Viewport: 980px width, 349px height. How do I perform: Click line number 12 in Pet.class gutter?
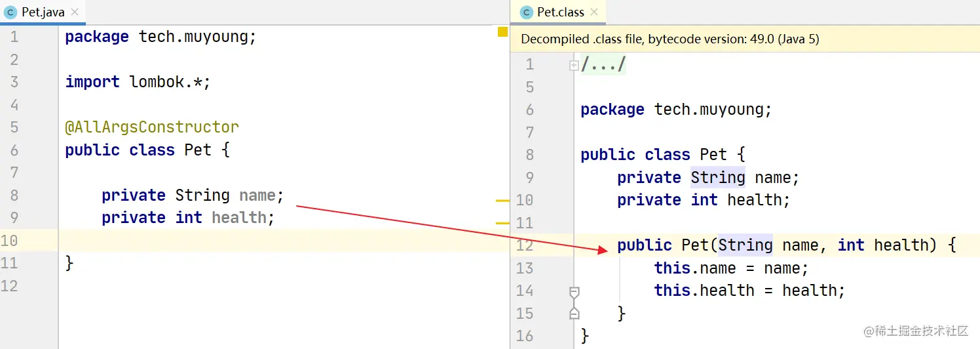[x=525, y=245]
